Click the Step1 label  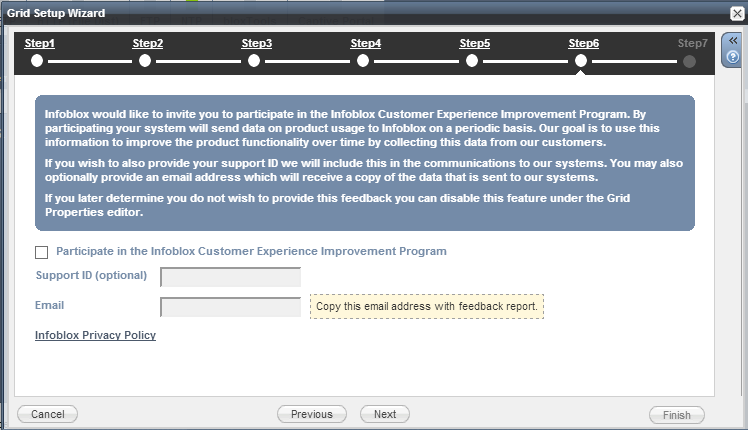[x=39, y=44]
